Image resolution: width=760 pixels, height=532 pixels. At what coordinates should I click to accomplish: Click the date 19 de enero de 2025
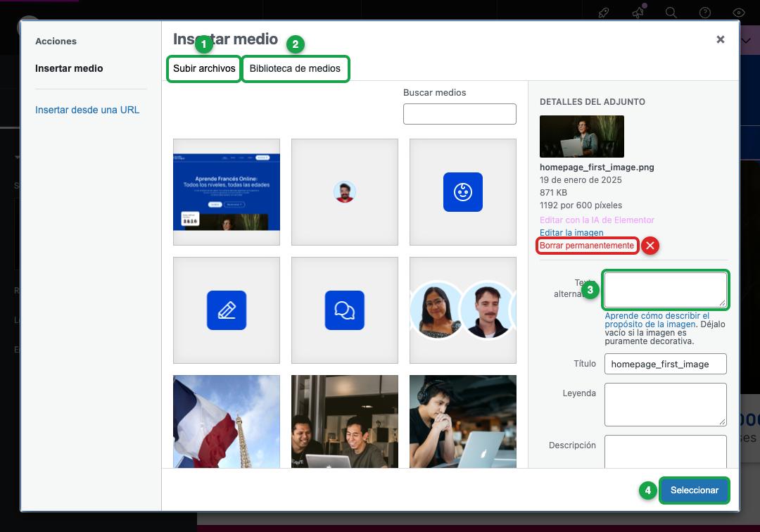tap(581, 179)
